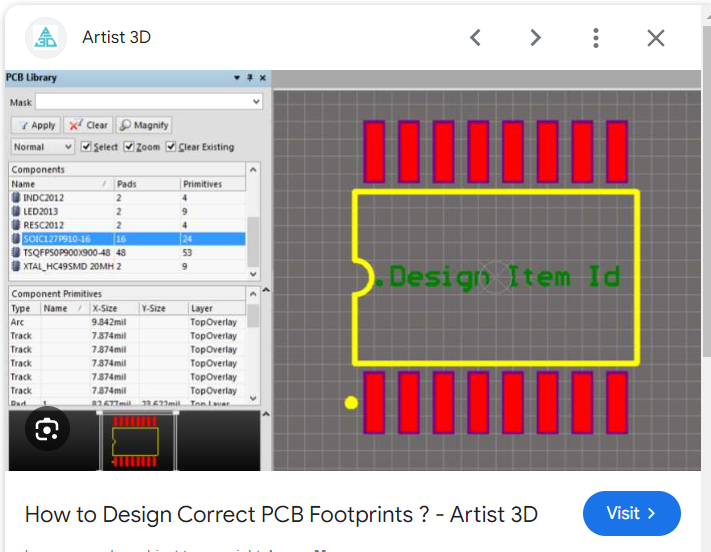Click the Visit button
The height and width of the screenshot is (552, 711).
(631, 513)
